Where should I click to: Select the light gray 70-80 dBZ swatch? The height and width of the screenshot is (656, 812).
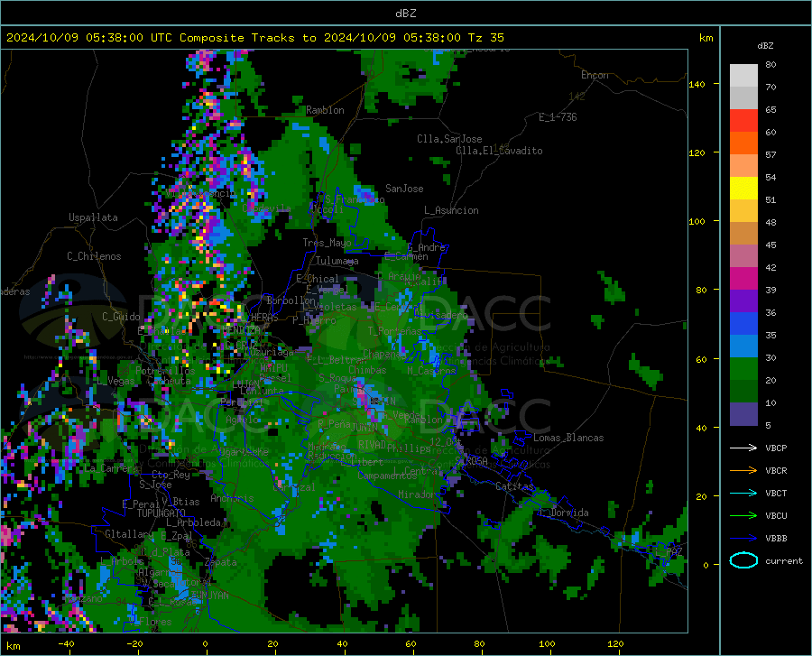tap(743, 76)
